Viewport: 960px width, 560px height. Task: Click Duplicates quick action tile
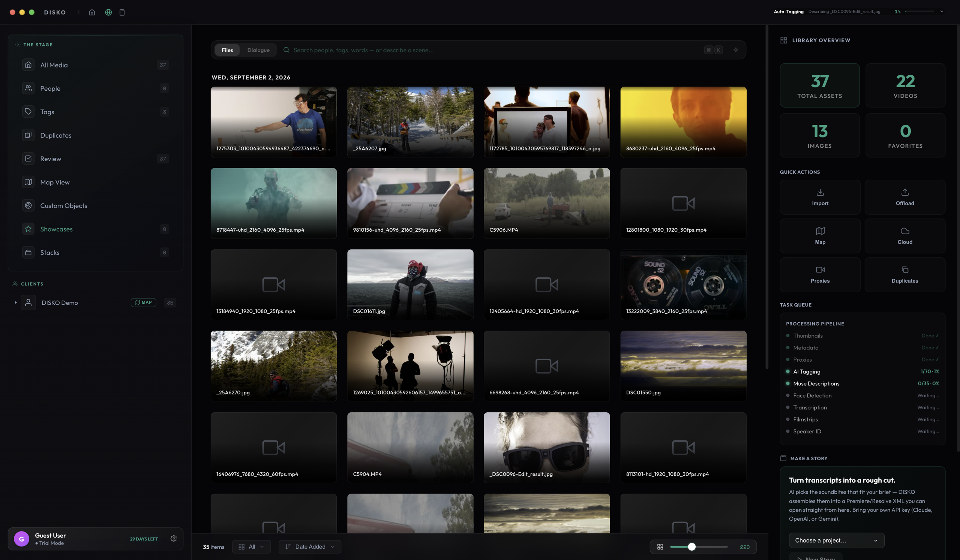point(905,275)
